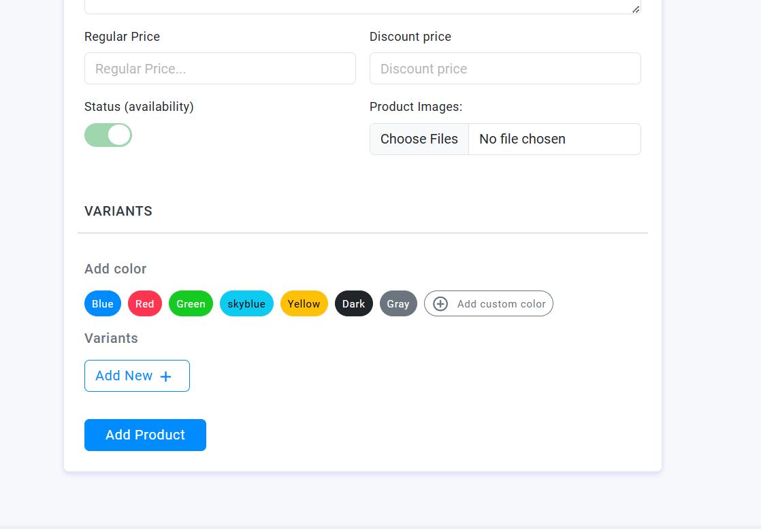This screenshot has width=761, height=532.
Task: Choose the Dark color pill
Action: tap(354, 303)
